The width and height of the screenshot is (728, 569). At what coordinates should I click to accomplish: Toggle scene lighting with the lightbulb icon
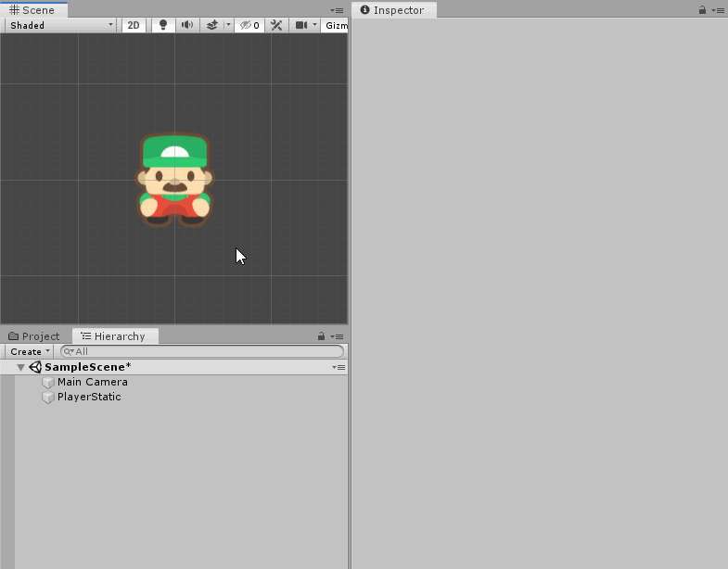(x=163, y=25)
